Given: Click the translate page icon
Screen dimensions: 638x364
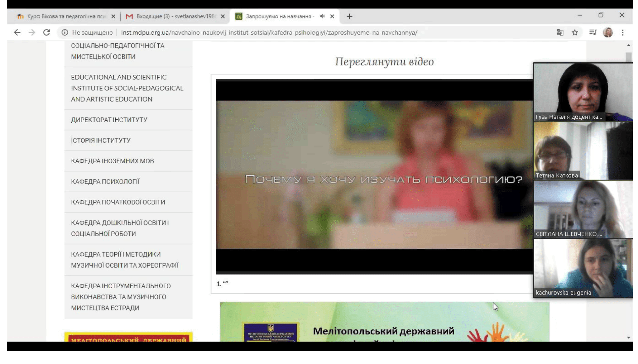Looking at the screenshot, I should pyautogui.click(x=560, y=32).
